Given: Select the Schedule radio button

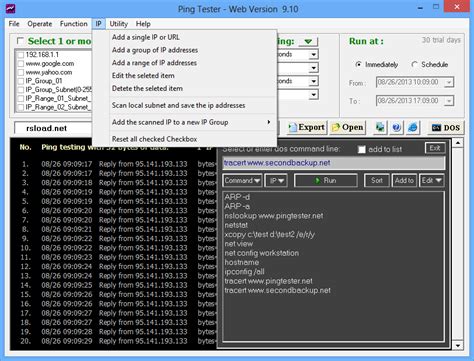Looking at the screenshot, I should pos(414,64).
